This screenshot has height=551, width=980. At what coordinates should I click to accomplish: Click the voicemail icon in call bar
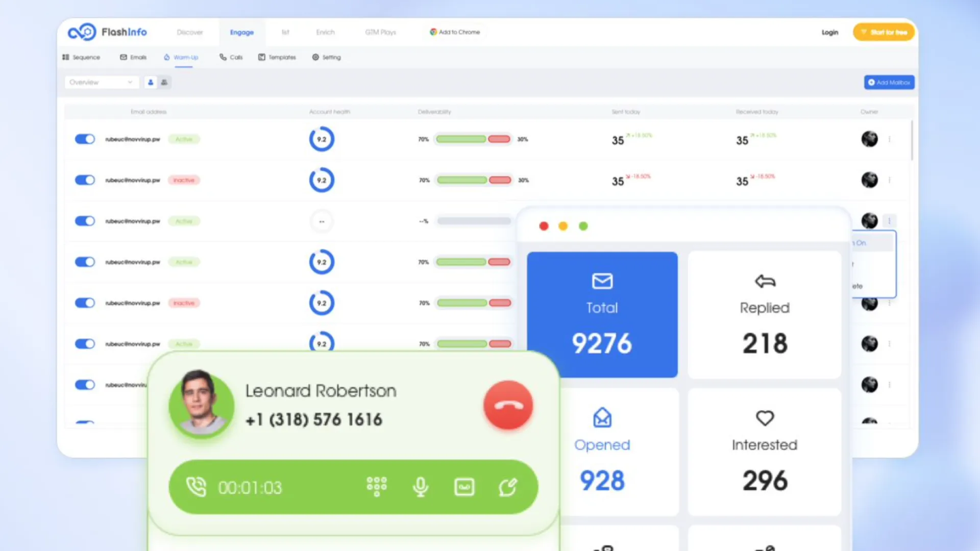click(464, 487)
